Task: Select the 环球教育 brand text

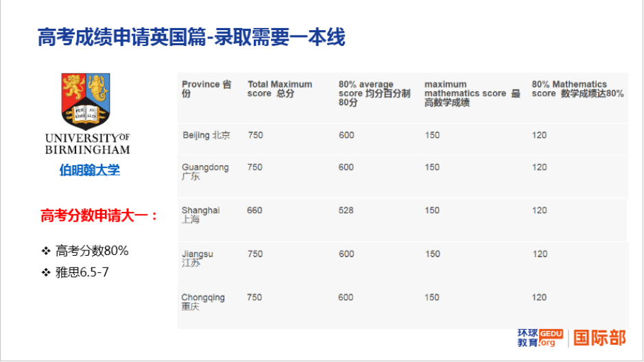Action: coord(527,337)
